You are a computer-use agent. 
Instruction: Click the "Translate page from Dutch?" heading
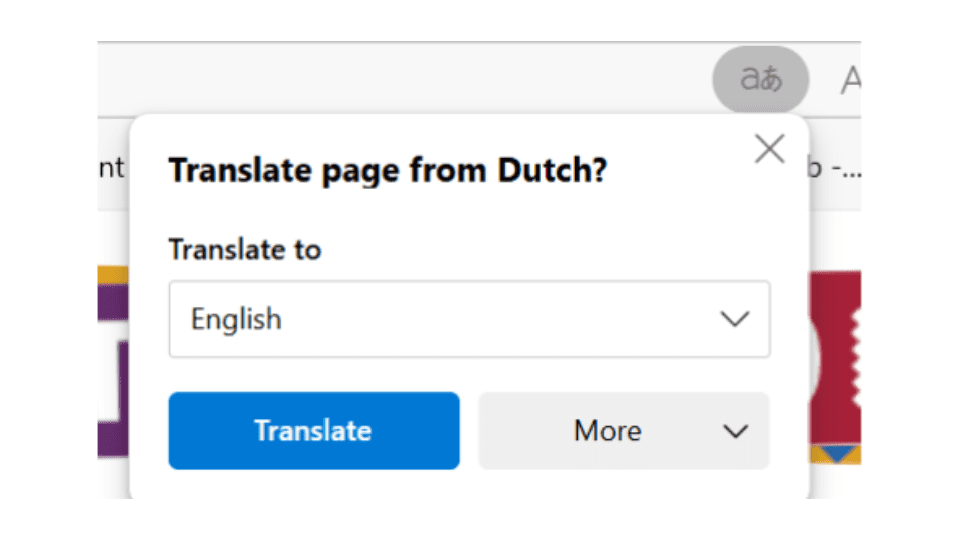[388, 171]
